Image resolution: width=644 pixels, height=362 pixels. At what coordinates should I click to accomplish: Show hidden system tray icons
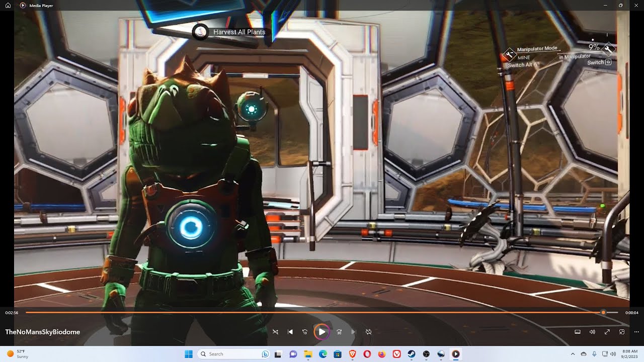573,354
